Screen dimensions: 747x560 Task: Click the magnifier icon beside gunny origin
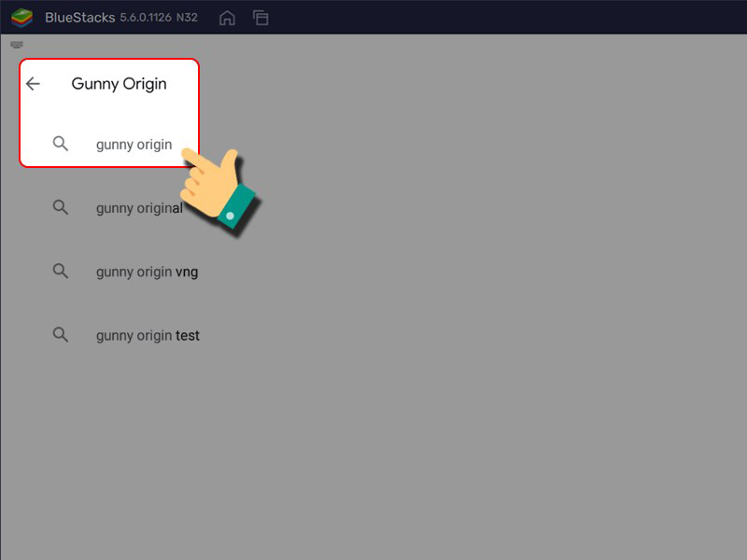(61, 144)
